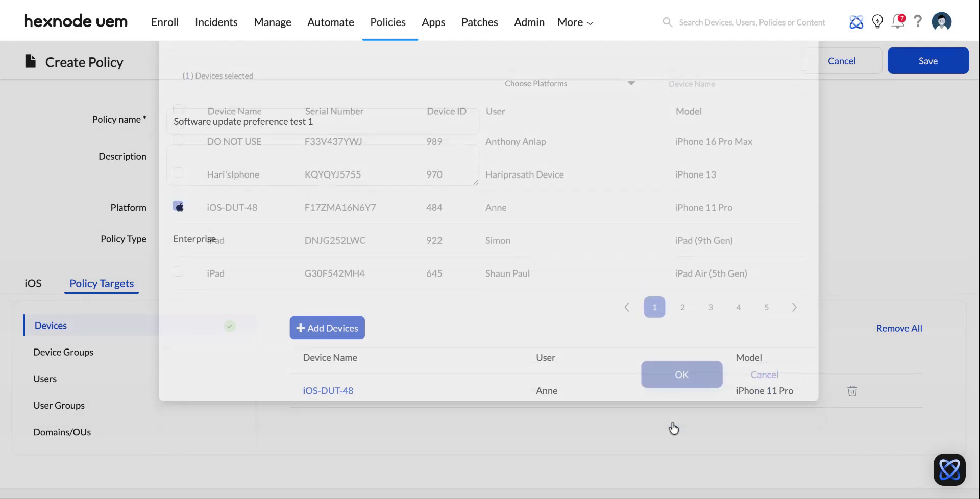This screenshot has height=499, width=980.
Task: Click the Apple icon beside iOS-DUT-48
Action: pos(178,206)
